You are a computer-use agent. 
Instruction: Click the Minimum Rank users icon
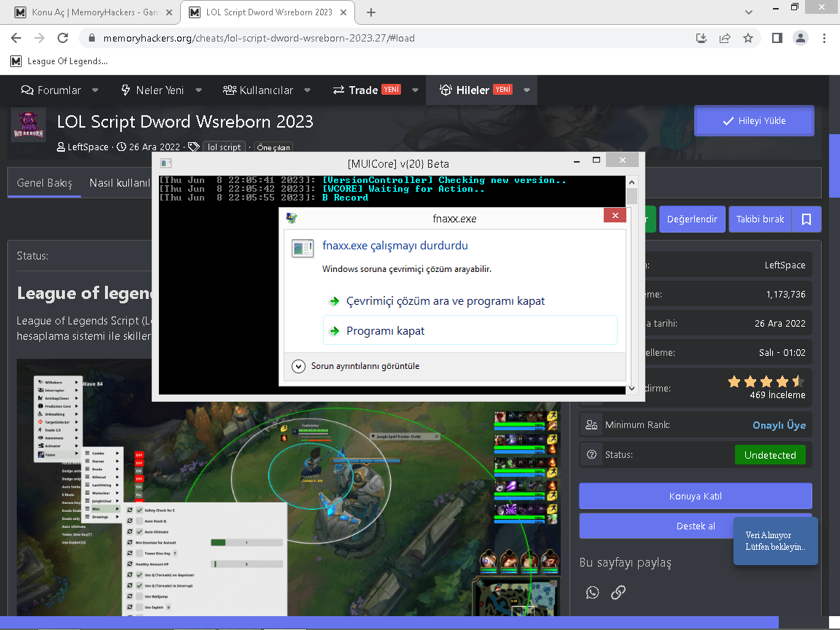pos(591,425)
